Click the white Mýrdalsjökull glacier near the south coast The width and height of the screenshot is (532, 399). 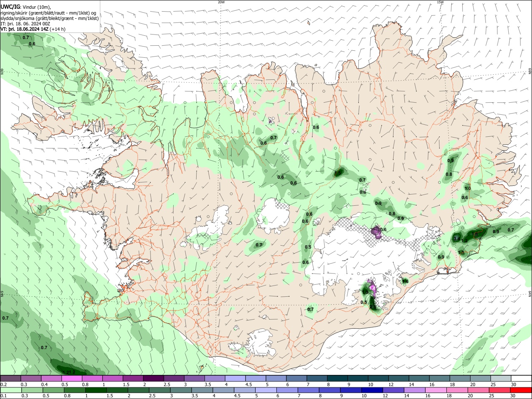click(261, 343)
